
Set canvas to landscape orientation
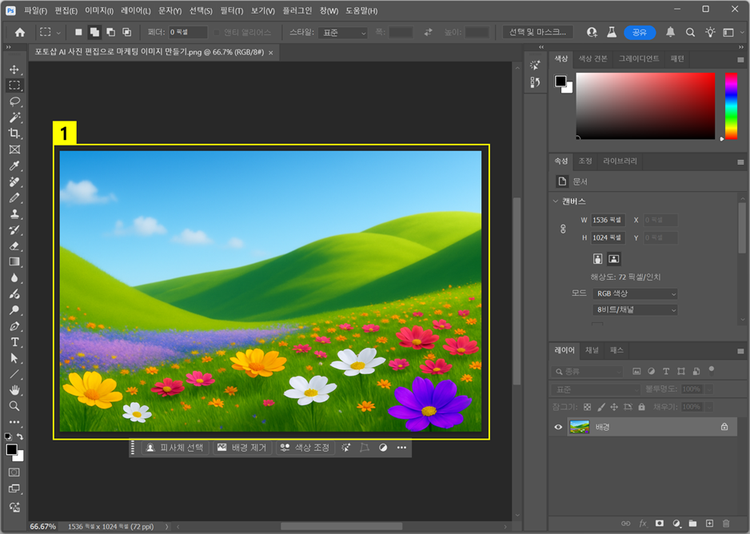(x=614, y=259)
